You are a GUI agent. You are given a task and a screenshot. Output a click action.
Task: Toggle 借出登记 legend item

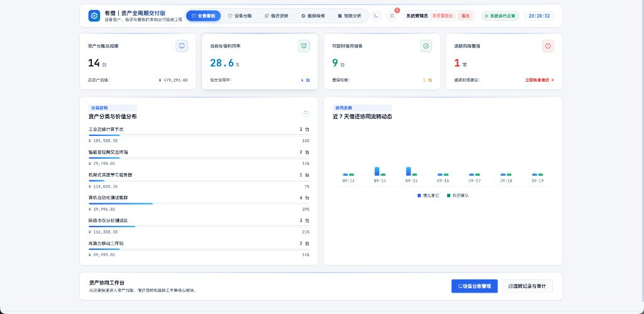click(x=428, y=196)
